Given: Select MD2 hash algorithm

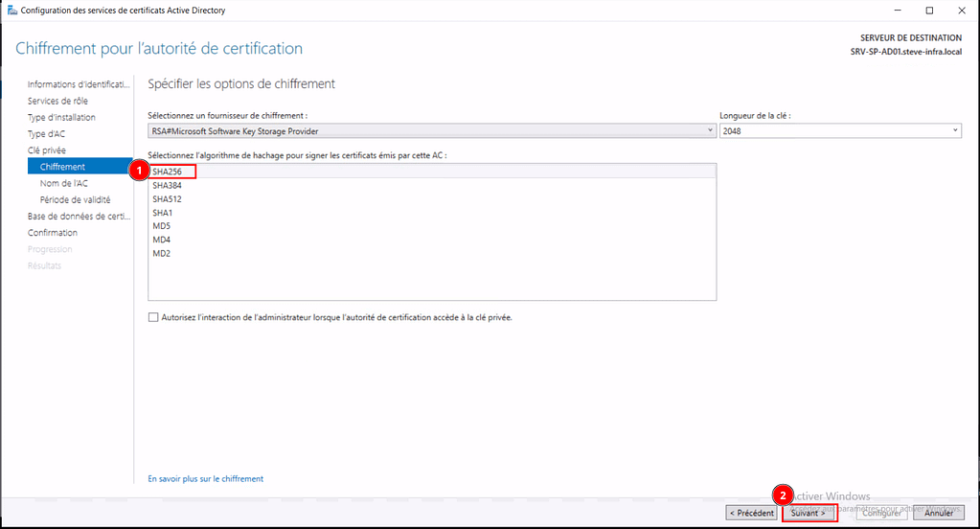Looking at the screenshot, I should 162,253.
